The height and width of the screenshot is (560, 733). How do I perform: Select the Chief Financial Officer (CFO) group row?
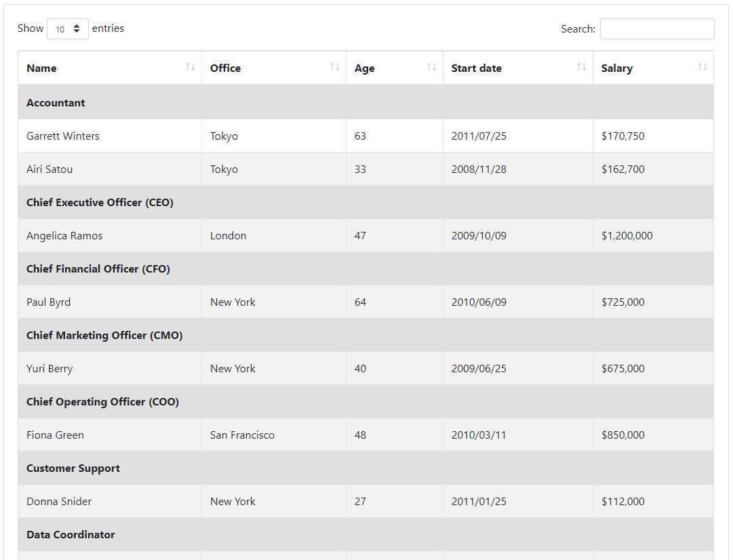point(365,268)
